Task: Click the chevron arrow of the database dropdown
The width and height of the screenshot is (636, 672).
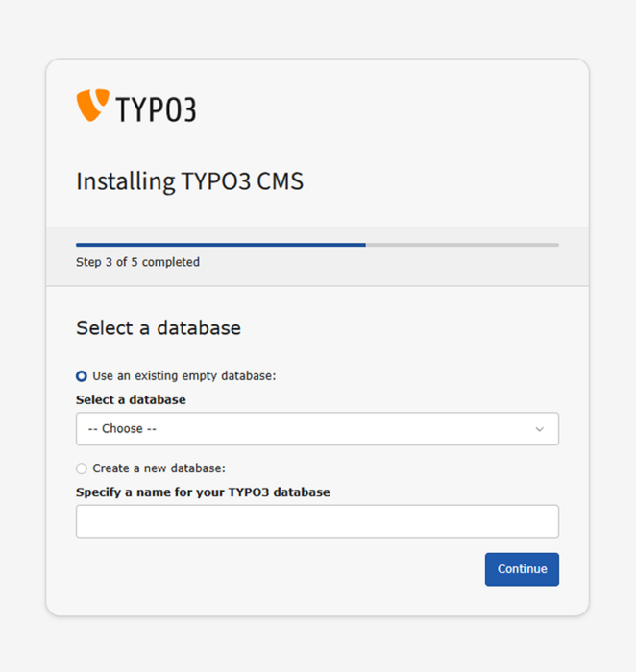Action: (540, 429)
